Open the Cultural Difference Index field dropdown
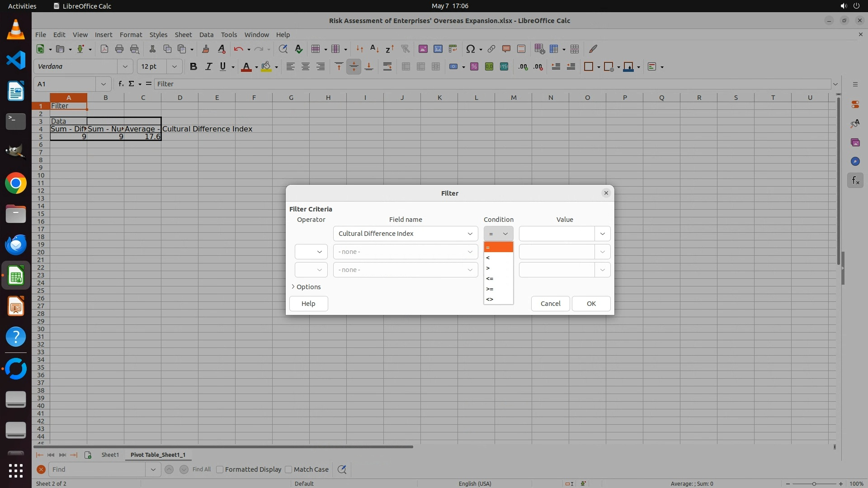The width and height of the screenshot is (868, 488). point(470,234)
